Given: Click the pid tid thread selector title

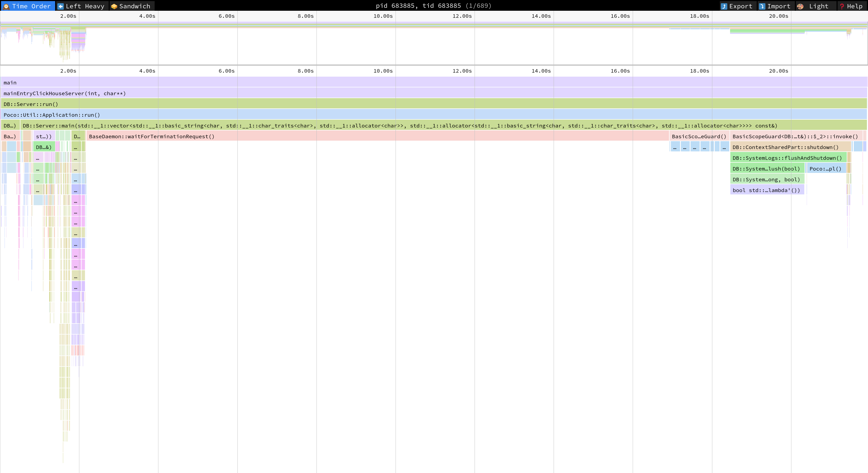Looking at the screenshot, I should click(x=433, y=6).
